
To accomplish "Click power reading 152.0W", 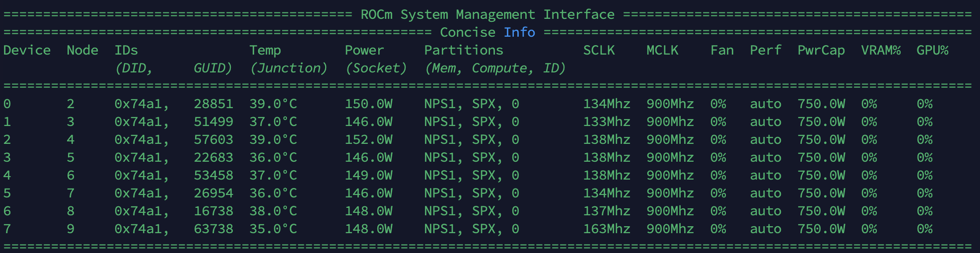I will coord(368,139).
